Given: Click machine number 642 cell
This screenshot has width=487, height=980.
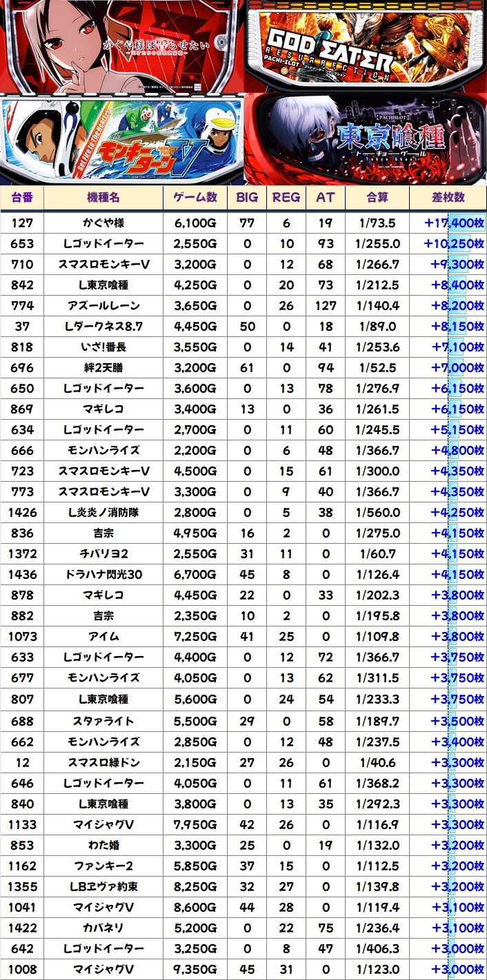Looking at the screenshot, I should pyautogui.click(x=22, y=948).
